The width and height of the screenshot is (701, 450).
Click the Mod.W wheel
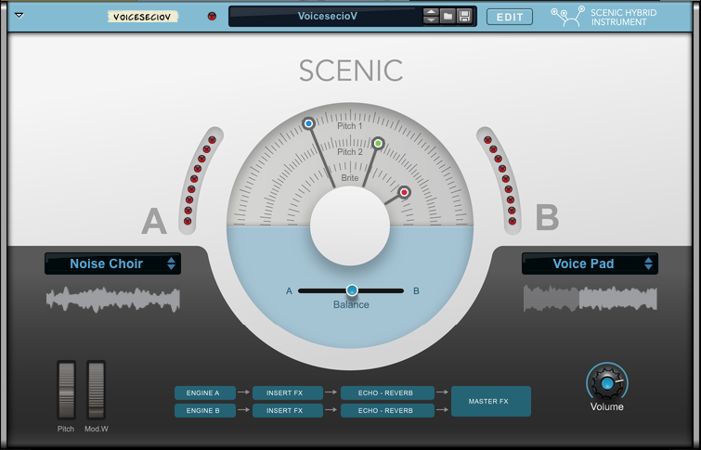[96, 390]
